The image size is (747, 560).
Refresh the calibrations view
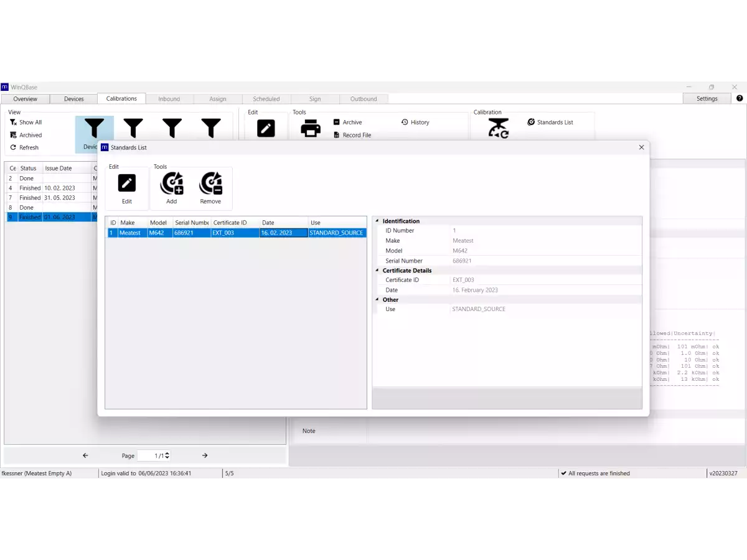pyautogui.click(x=25, y=147)
